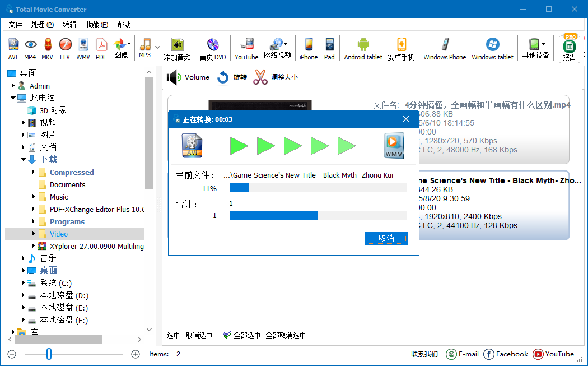Click the 添加音频 icon
This screenshot has height=366, width=588.
coord(177,49)
